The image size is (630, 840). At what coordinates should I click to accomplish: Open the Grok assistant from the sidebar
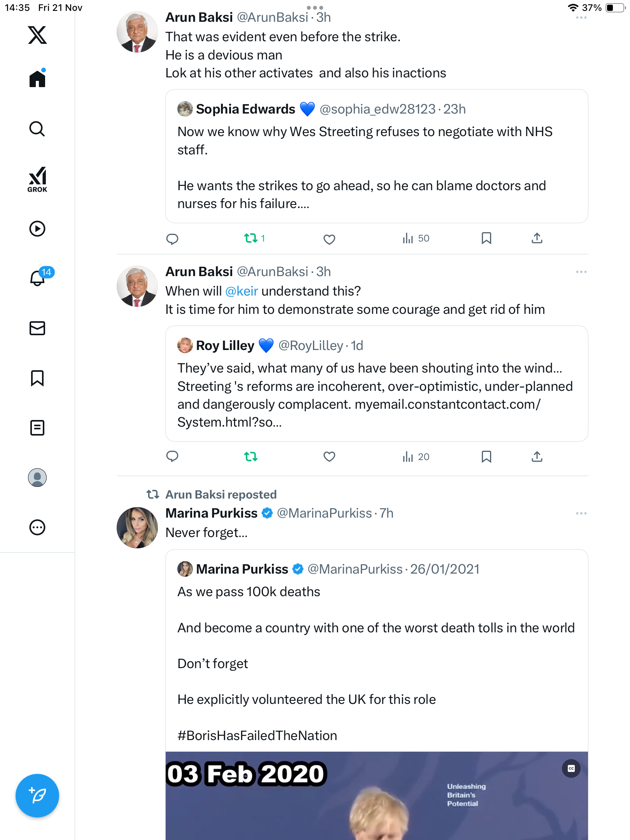[x=37, y=179]
